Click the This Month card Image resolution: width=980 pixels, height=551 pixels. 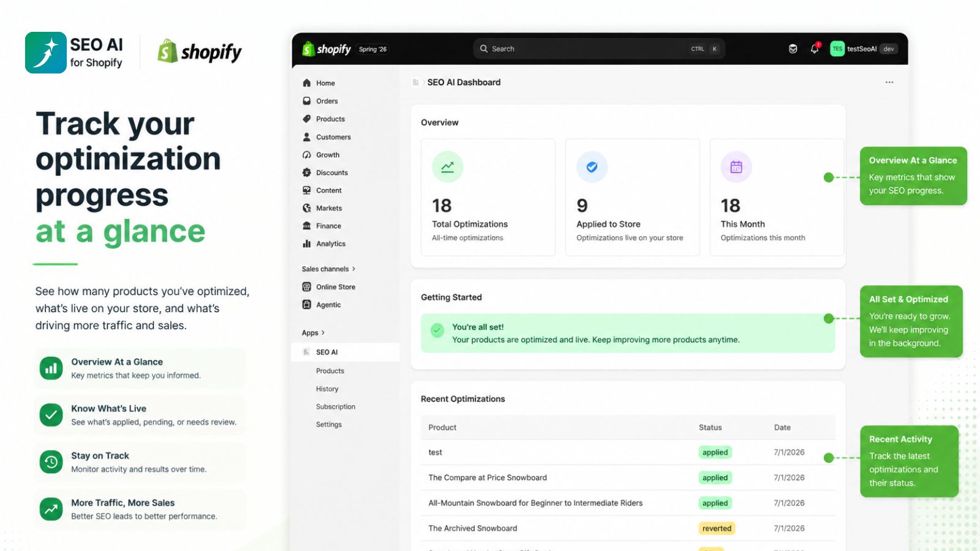coord(777,197)
